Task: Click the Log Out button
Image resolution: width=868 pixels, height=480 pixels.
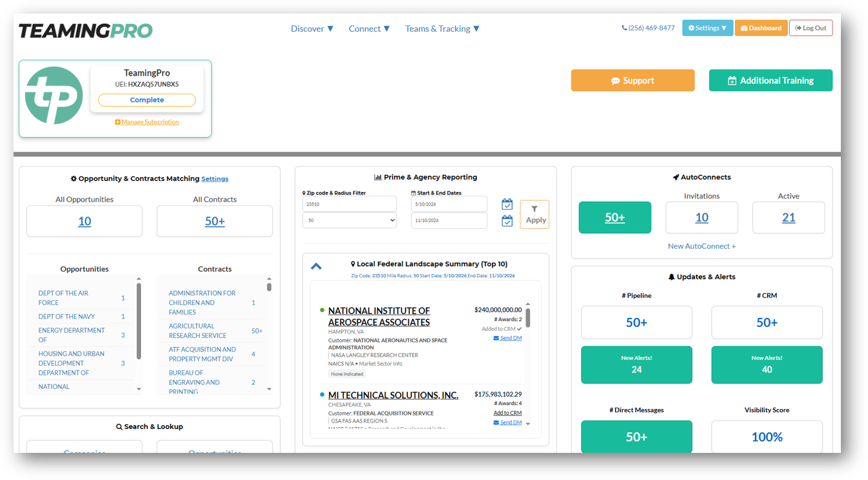Action: [811, 28]
